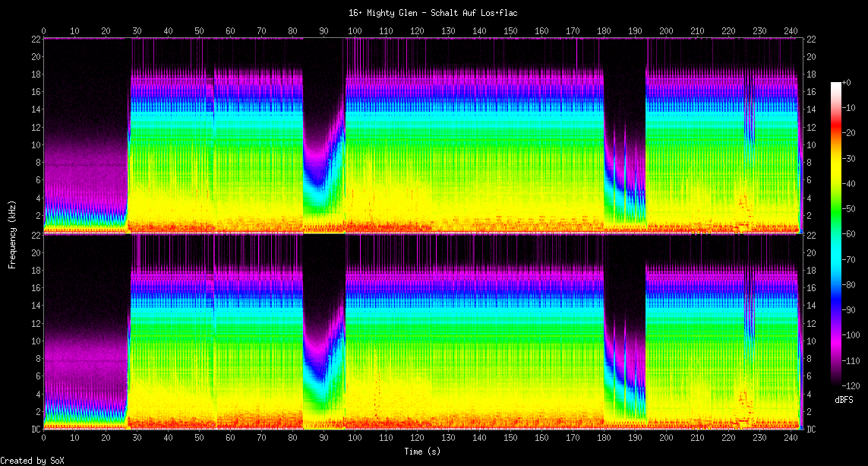
Task: Click the 180 tick on the top time axis
Action: (604, 31)
